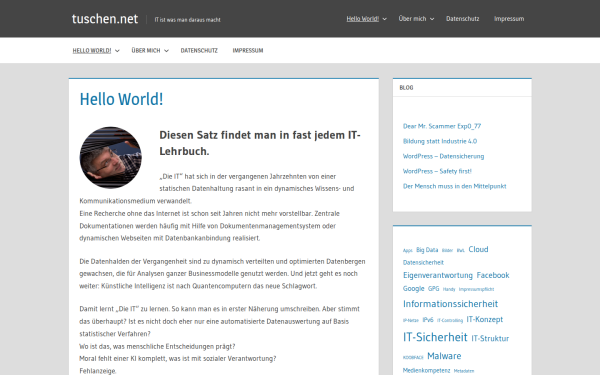600x375 pixels.
Task: Select the 'KOOBFACE' tag
Action: click(413, 358)
